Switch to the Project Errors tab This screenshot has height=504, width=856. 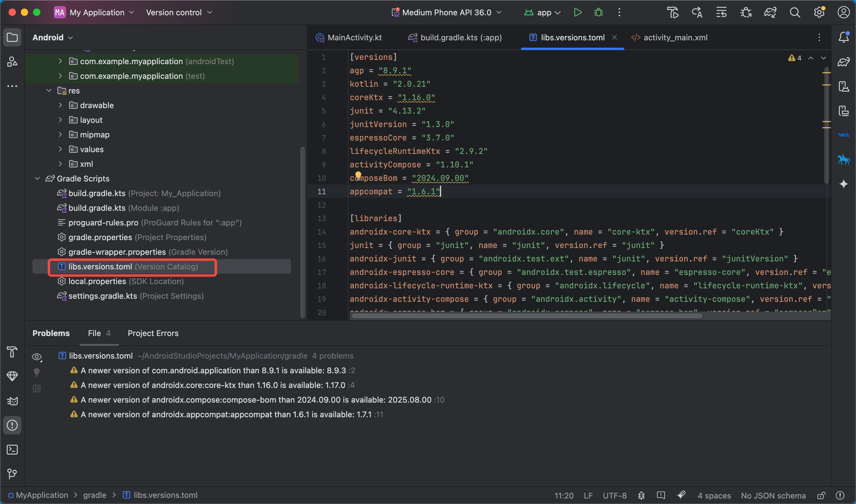153,333
